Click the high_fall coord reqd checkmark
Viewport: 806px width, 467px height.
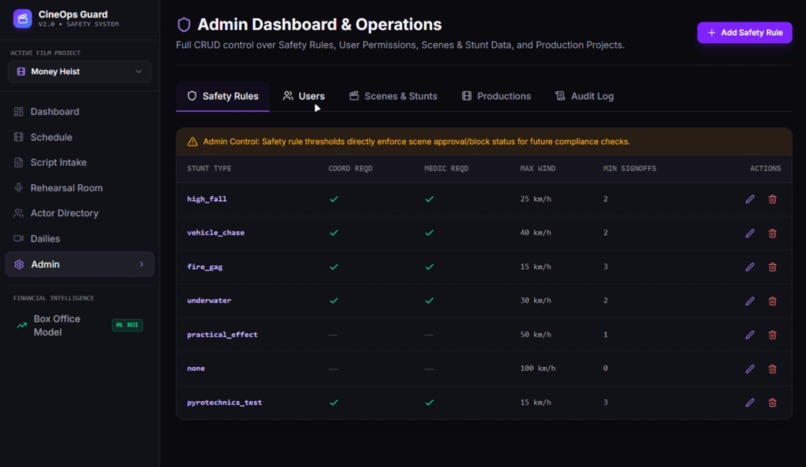tap(334, 199)
